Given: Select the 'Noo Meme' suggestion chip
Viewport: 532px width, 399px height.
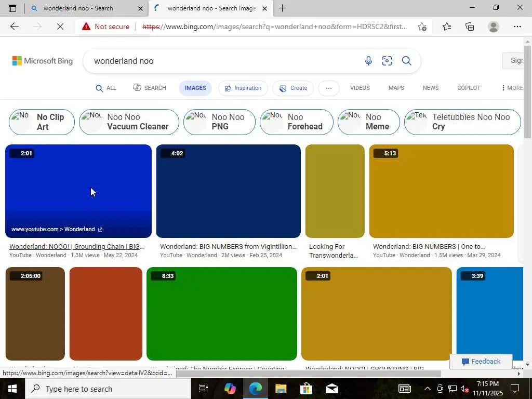Looking at the screenshot, I should (369, 122).
